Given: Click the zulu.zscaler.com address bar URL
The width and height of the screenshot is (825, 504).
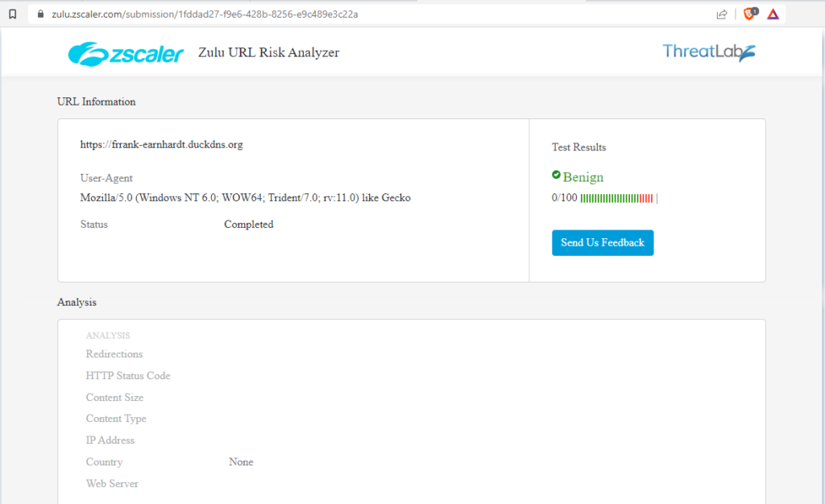Looking at the screenshot, I should click(205, 14).
